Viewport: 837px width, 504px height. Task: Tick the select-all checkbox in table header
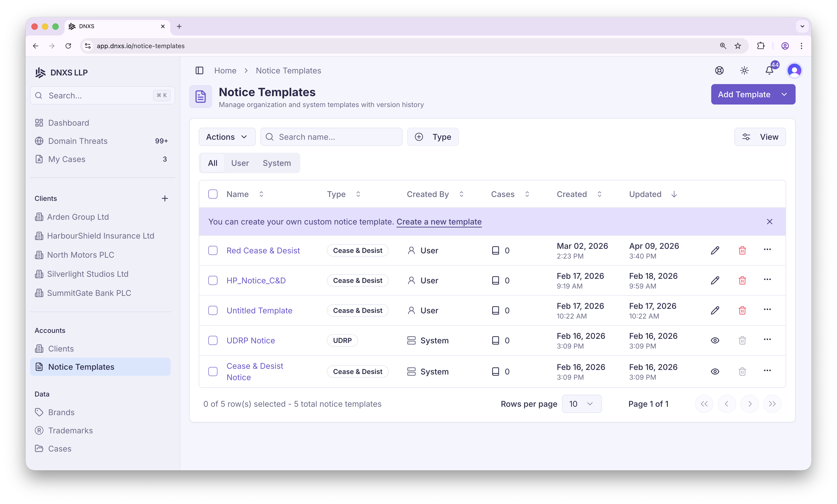click(x=213, y=194)
